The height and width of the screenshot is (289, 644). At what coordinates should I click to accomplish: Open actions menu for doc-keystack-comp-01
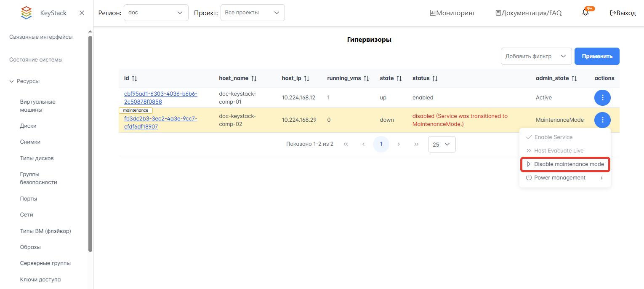coord(602,98)
